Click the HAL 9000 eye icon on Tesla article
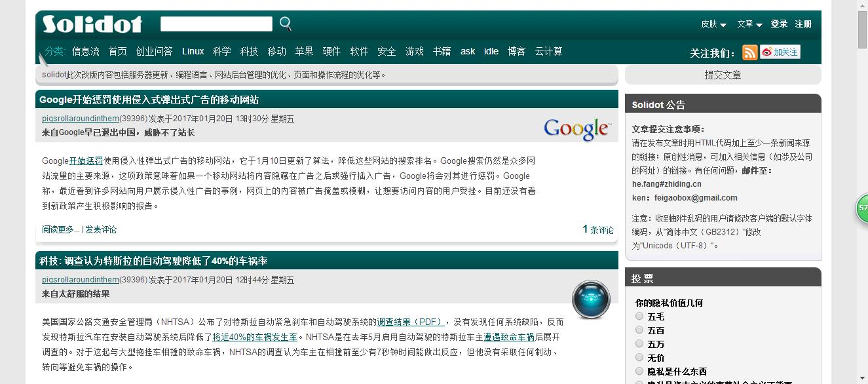This screenshot has width=868, height=384. [x=591, y=299]
